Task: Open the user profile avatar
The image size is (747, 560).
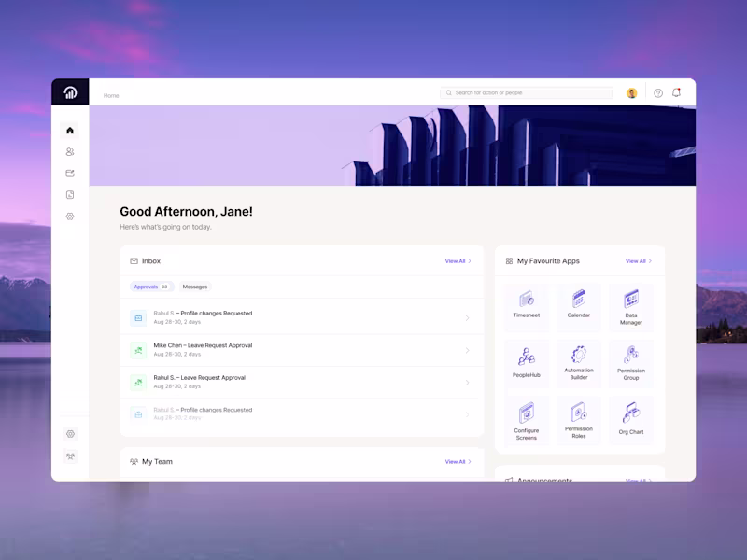Action: point(632,92)
